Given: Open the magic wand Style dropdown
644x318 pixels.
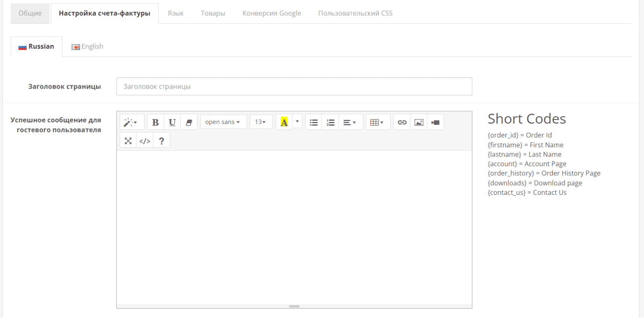Looking at the screenshot, I should [132, 122].
